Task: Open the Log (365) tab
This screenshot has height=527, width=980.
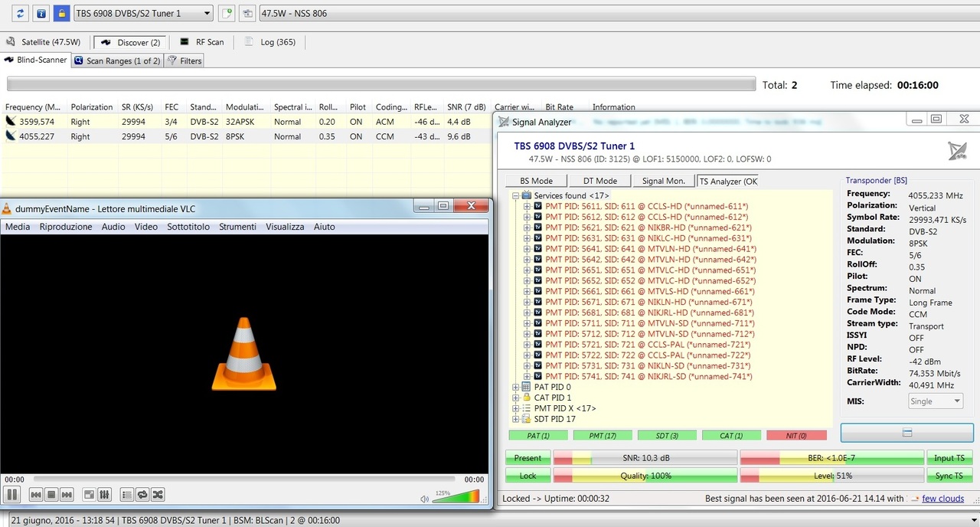Action: click(270, 42)
